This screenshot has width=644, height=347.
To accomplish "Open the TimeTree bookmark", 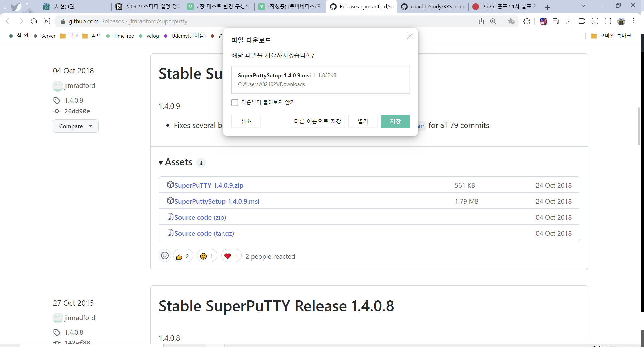I will [120, 36].
